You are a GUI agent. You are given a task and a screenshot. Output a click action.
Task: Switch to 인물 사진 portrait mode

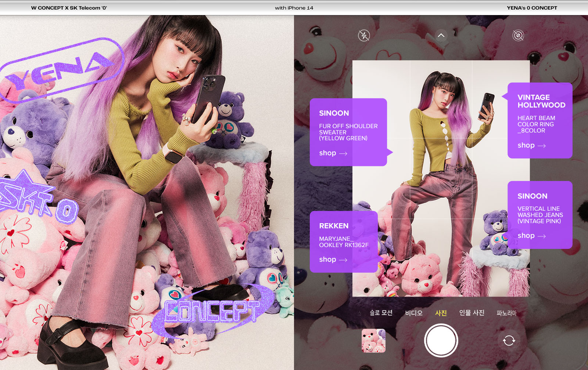(472, 313)
